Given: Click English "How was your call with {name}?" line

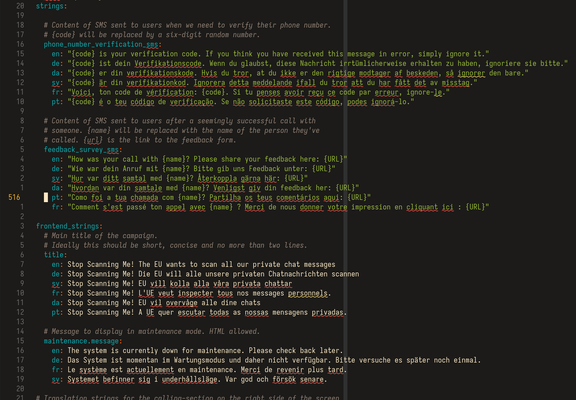Looking at the screenshot, I should [199, 159].
